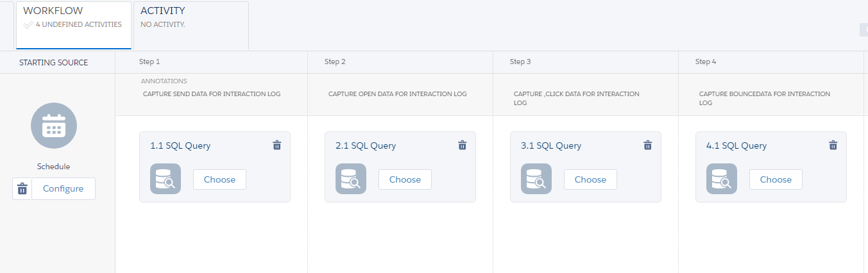Choose a query for 2.1 SQL Query
Screen dimensions: 868x273
405,179
